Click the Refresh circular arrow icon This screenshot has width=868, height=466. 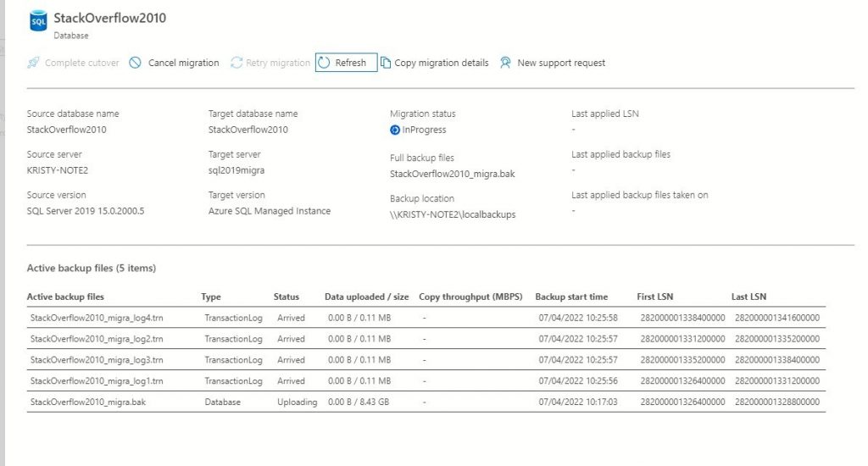point(324,63)
